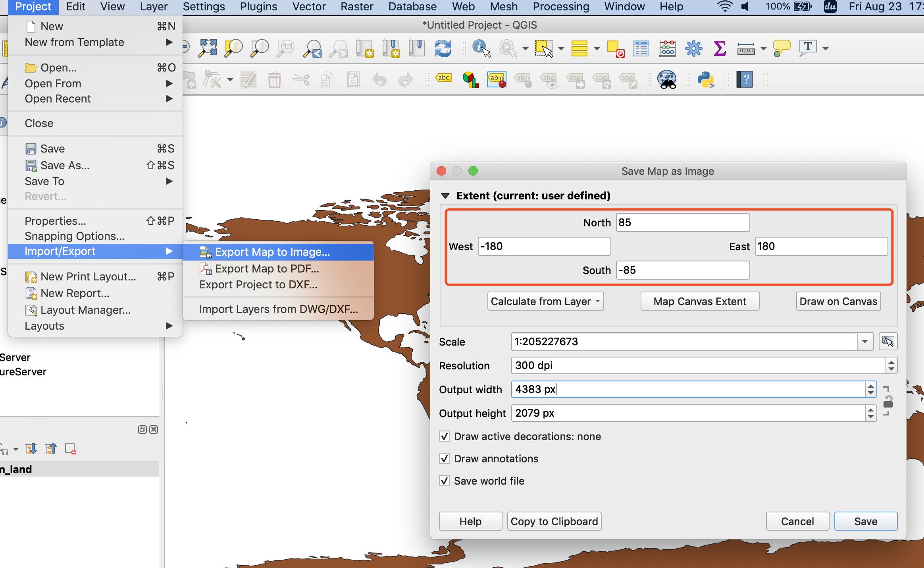Select New Print Layout menu entry
Screen dimensions: 924x568
95,276
